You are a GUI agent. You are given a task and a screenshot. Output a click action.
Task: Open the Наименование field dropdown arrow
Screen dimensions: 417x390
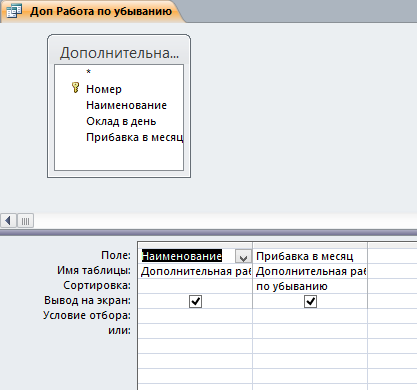(243, 257)
